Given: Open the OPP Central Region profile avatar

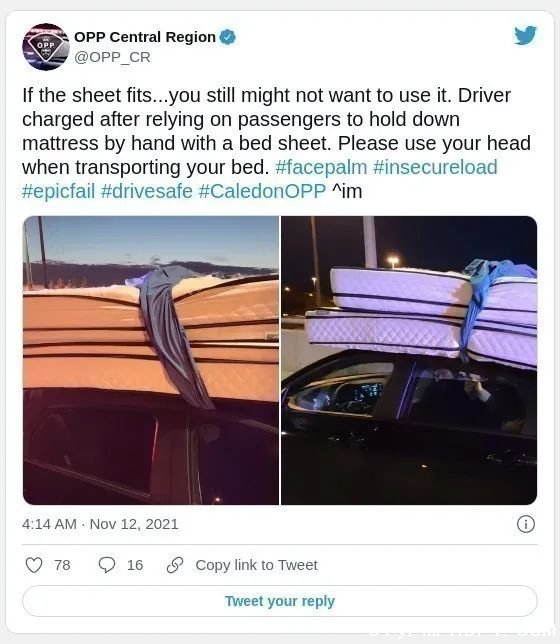Looking at the screenshot, I should tap(46, 47).
